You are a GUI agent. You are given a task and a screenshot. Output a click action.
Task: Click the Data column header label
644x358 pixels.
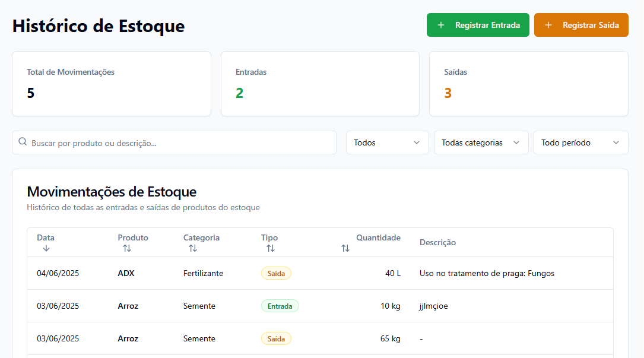(x=46, y=237)
